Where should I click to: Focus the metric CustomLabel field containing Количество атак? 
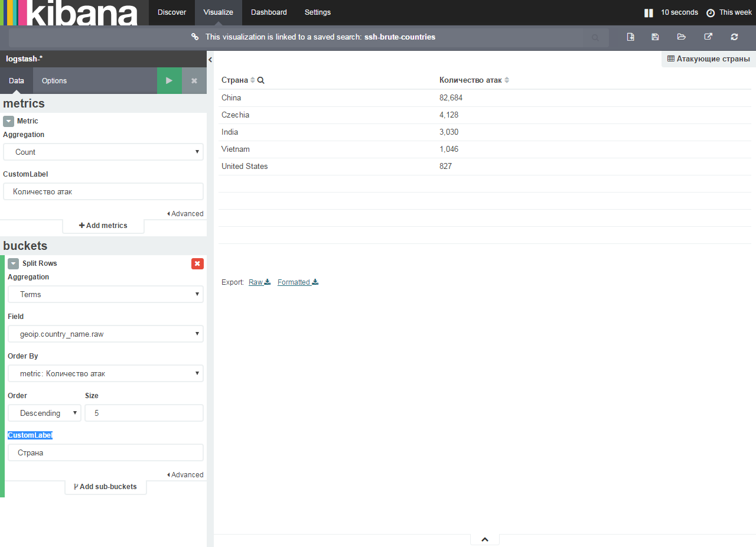(x=103, y=191)
